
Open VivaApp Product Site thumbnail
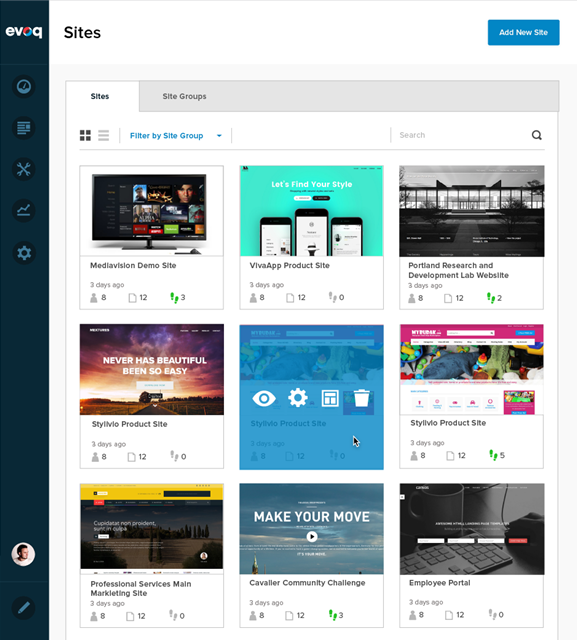pyautogui.click(x=311, y=211)
